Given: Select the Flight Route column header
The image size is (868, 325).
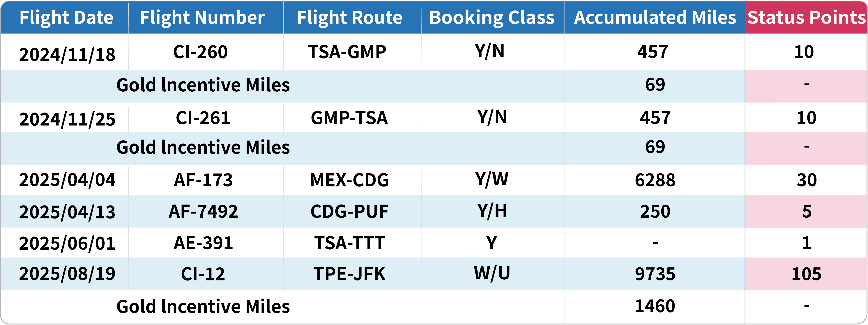Looking at the screenshot, I should coord(349,17).
